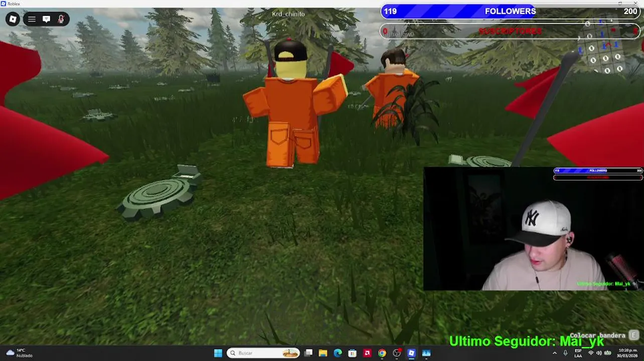Viewport: 644px width, 361px height.
Task: Open the Roblox main menu logo button
Action: [x=13, y=19]
